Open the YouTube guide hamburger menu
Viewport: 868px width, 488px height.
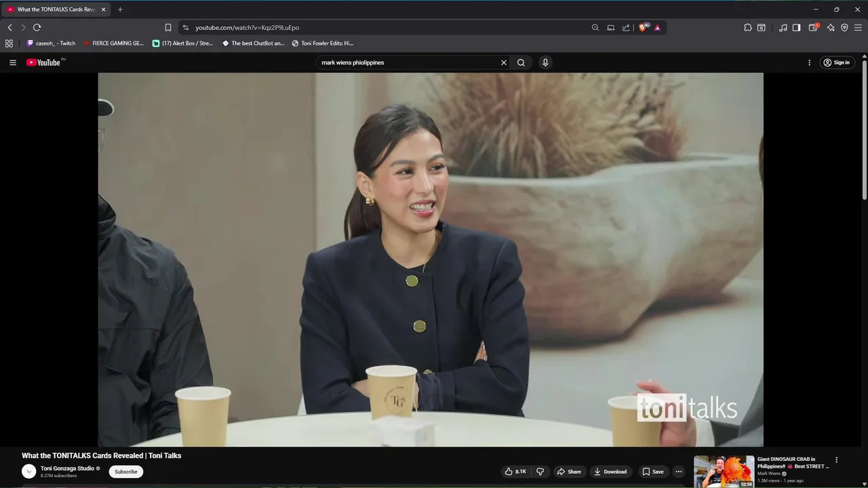pyautogui.click(x=13, y=62)
